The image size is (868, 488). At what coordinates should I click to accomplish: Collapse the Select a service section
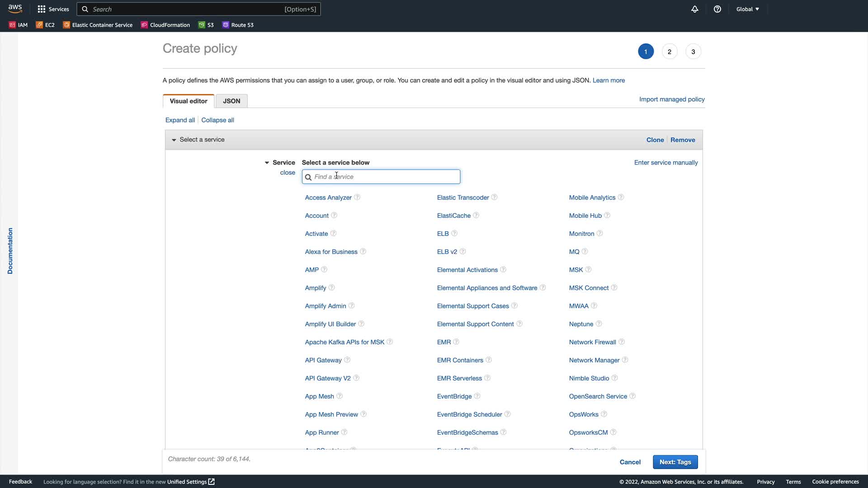174,140
